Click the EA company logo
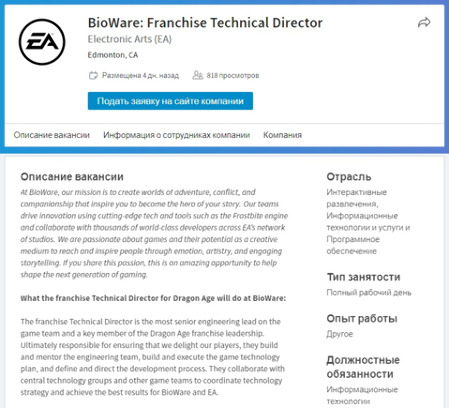This screenshot has width=449, height=408. point(42,42)
